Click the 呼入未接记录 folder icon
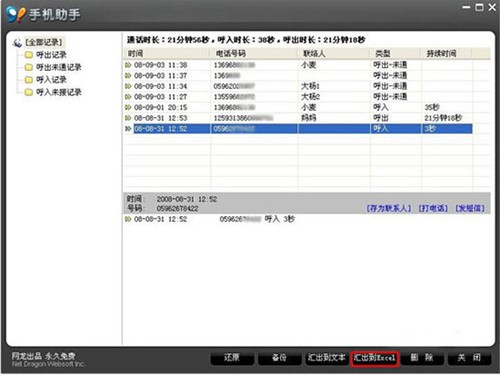The width and height of the screenshot is (500, 375). tap(29, 92)
